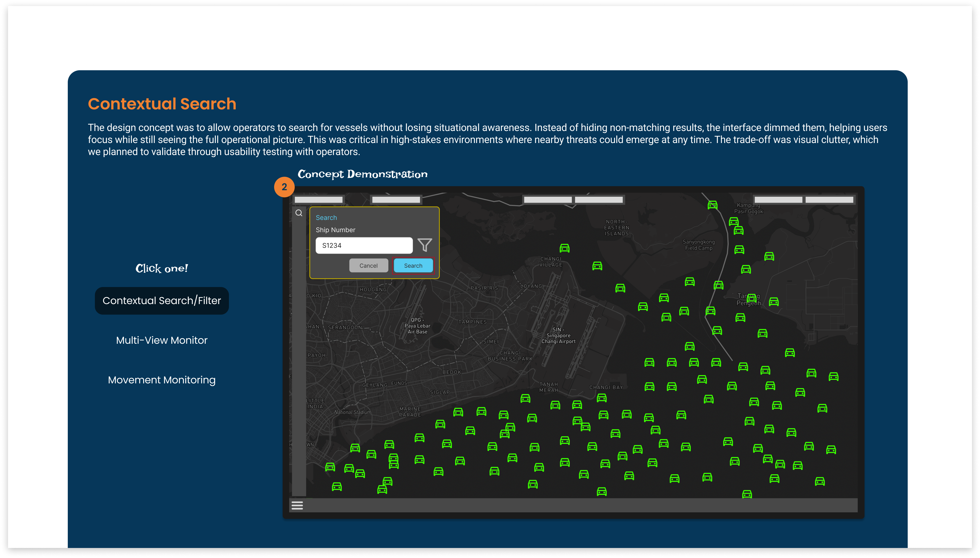Click the Search title in the search popup

(x=326, y=218)
